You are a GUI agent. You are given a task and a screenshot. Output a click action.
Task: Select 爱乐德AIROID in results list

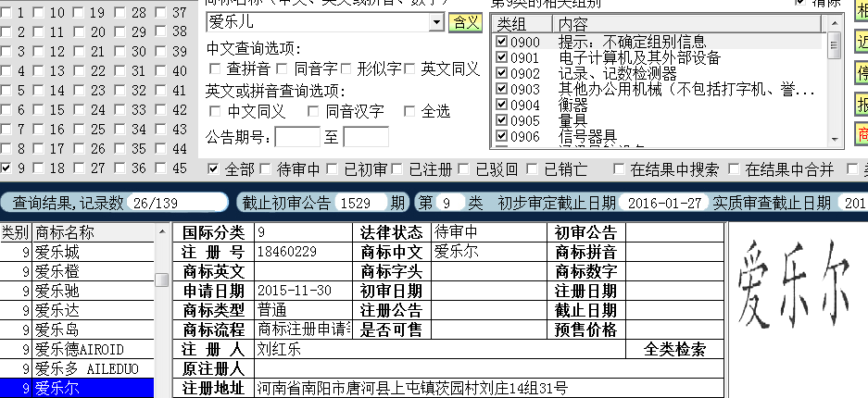click(x=77, y=349)
